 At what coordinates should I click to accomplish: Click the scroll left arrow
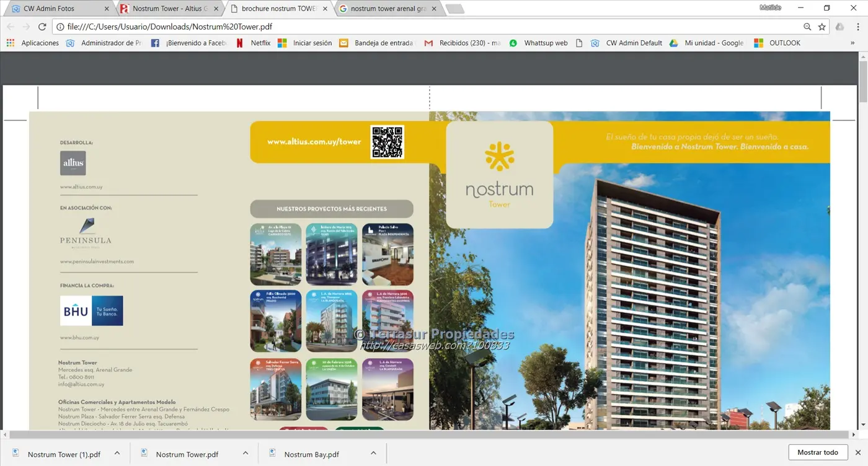pyautogui.click(x=5, y=435)
